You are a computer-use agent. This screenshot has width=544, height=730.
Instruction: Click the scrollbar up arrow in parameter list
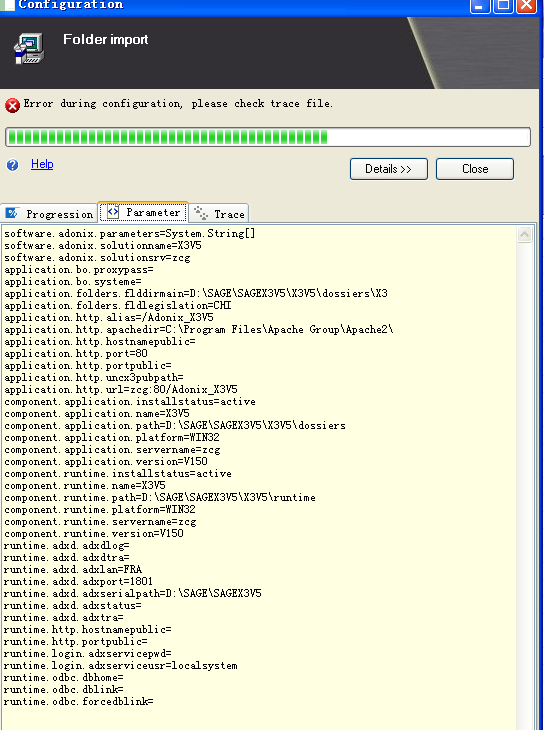pyautogui.click(x=524, y=234)
